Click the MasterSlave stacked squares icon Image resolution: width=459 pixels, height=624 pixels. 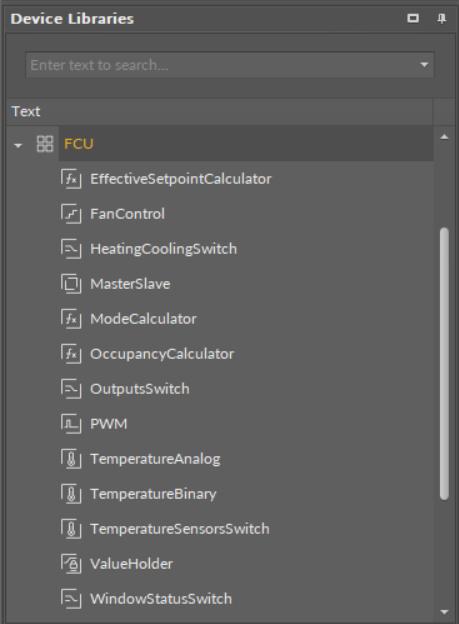(71, 284)
